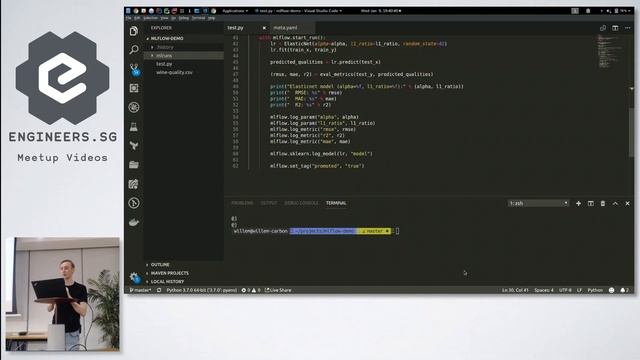The image size is (640, 360).
Task: Start Live Share from status bar
Action: 278,290
